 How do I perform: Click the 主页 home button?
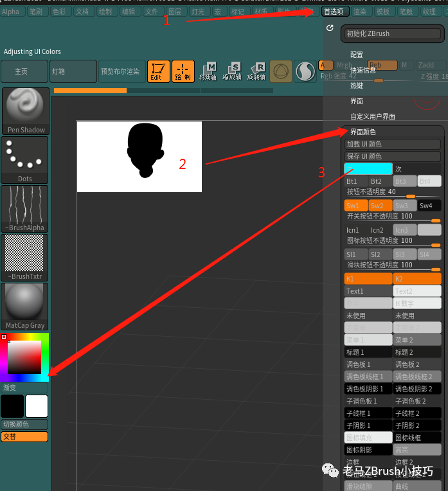pos(24,71)
